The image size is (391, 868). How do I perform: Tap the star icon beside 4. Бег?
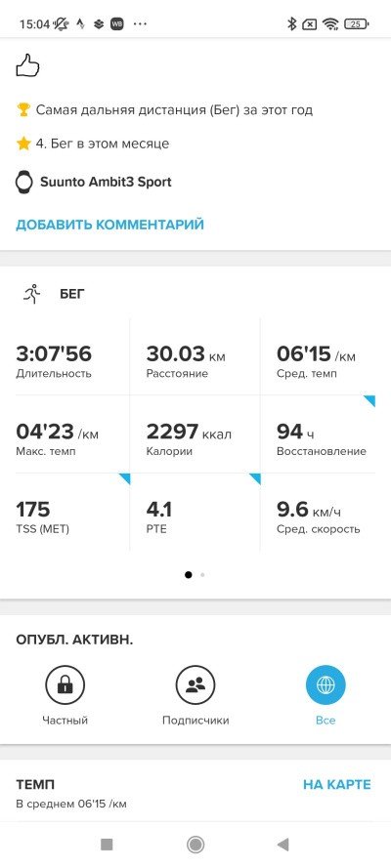pos(23,144)
